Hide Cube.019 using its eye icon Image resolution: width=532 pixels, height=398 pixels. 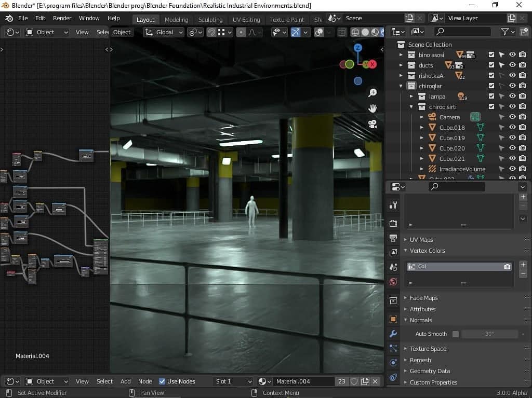point(512,138)
